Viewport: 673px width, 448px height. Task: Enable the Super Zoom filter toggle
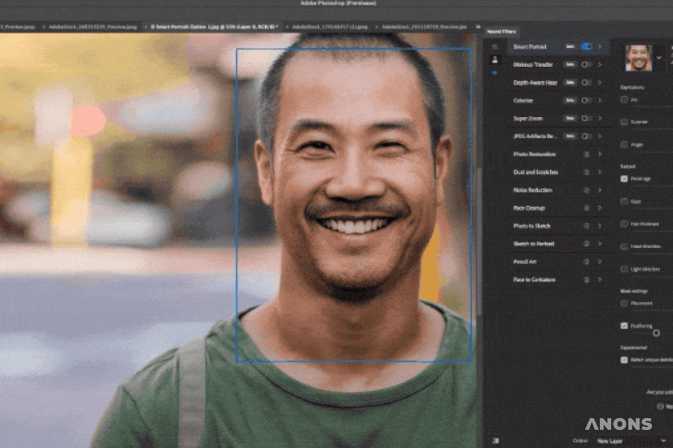click(586, 118)
